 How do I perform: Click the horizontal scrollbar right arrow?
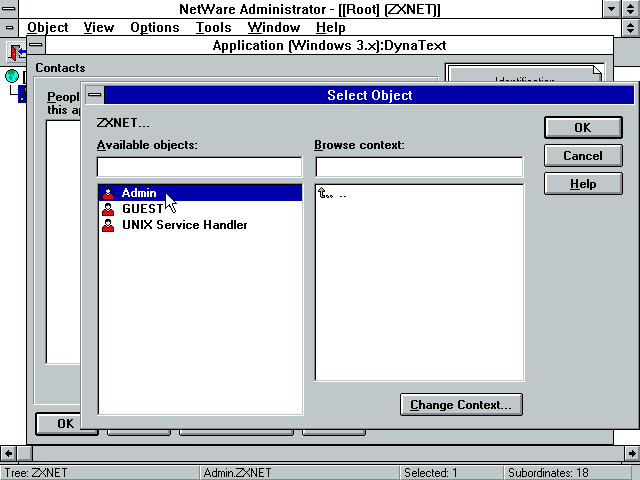[632, 453]
